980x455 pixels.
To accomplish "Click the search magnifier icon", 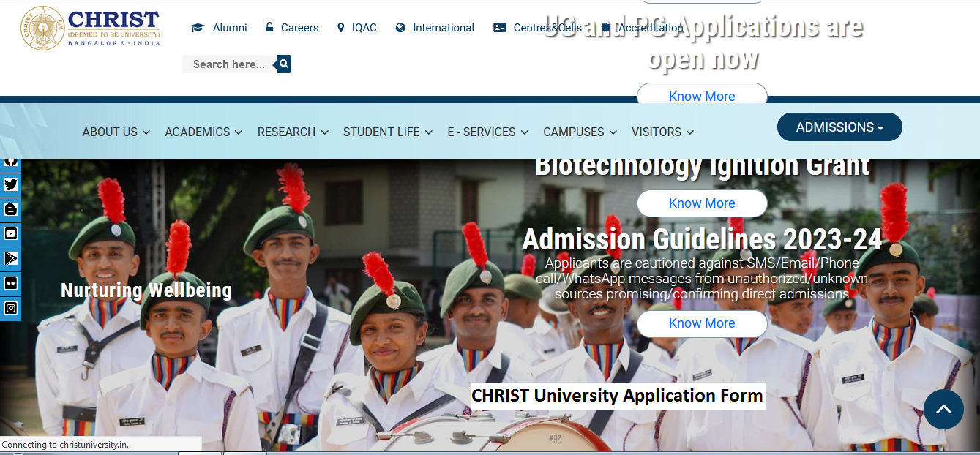I will [283, 64].
